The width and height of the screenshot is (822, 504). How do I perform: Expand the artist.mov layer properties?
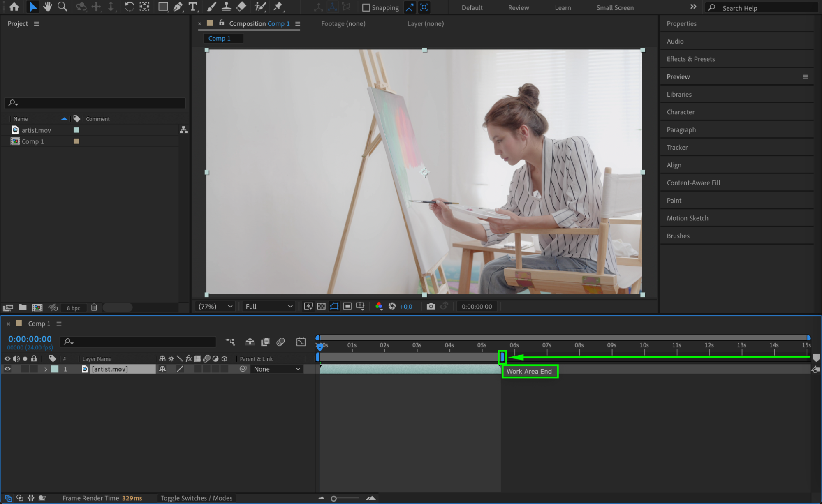(x=46, y=369)
